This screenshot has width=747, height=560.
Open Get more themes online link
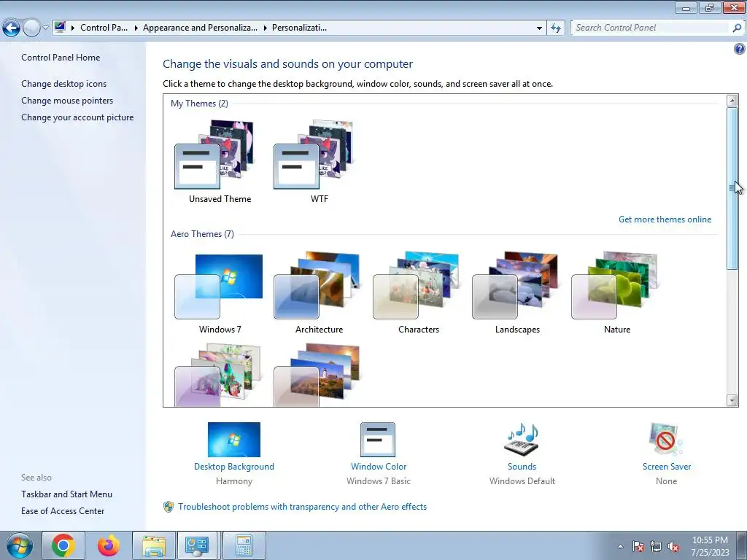click(x=665, y=219)
